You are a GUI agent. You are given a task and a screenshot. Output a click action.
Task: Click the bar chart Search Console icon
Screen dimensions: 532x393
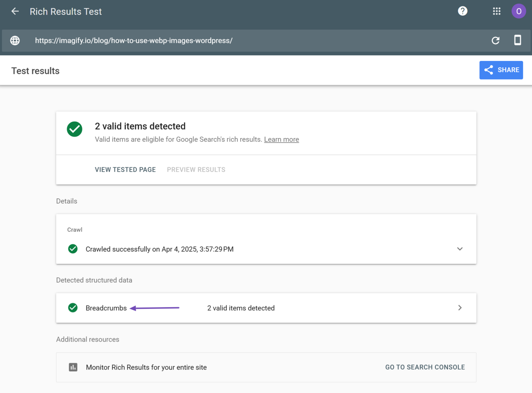point(73,367)
